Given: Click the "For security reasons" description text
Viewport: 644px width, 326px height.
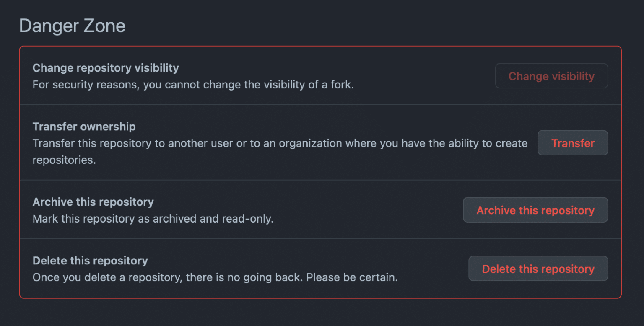Looking at the screenshot, I should (86, 85).
